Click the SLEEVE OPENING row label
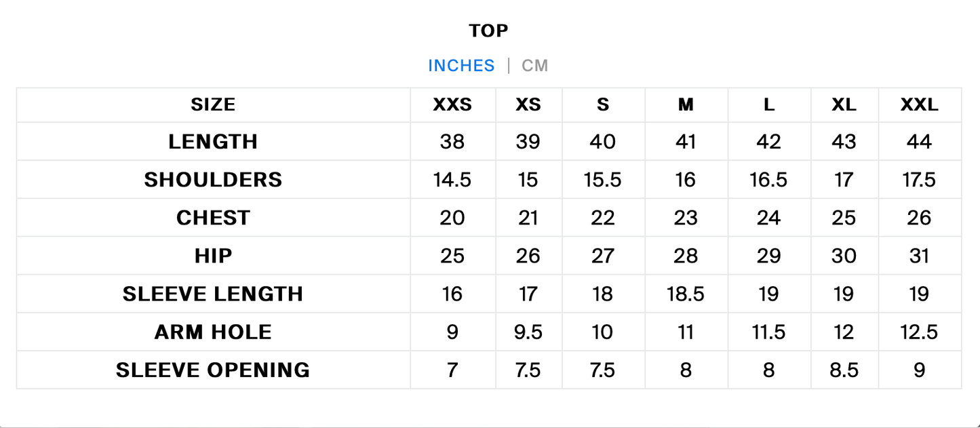This screenshot has width=980, height=428. pos(213,370)
